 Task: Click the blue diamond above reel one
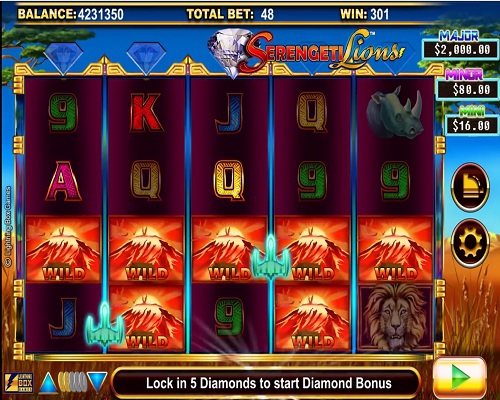(x=63, y=57)
